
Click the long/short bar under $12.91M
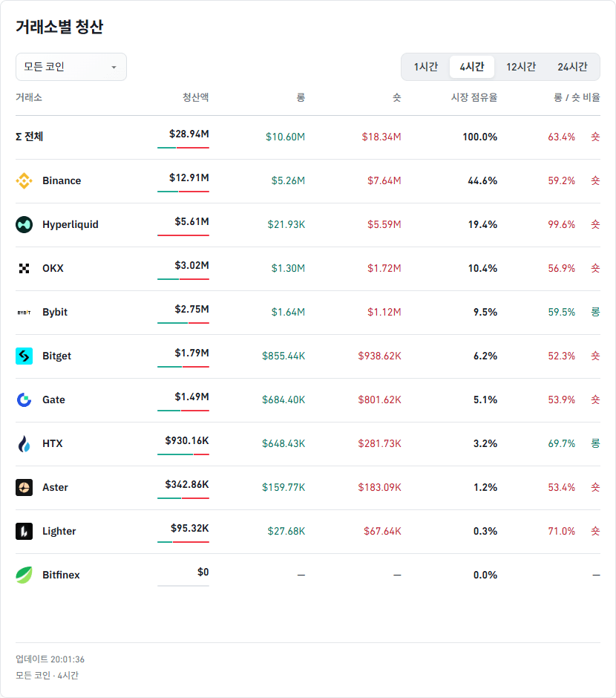(183, 192)
